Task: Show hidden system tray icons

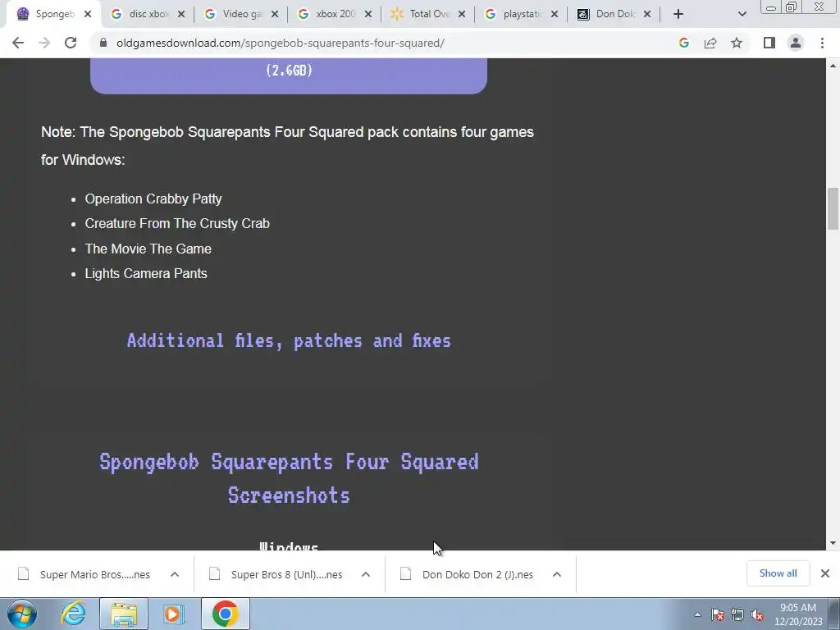Action: point(697,614)
